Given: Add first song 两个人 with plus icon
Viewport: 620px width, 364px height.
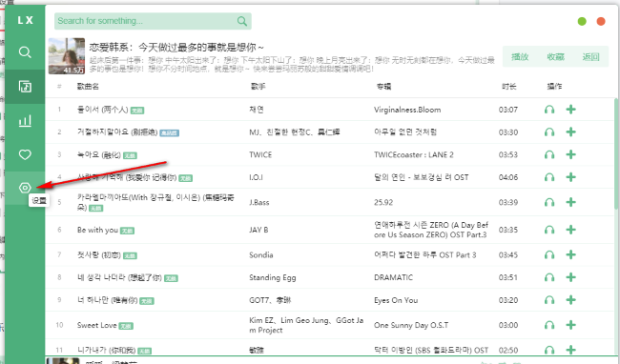Looking at the screenshot, I should (570, 110).
